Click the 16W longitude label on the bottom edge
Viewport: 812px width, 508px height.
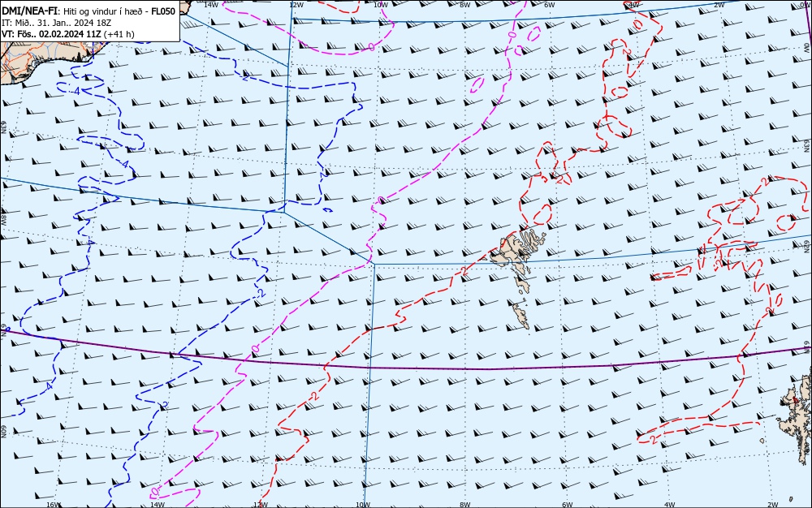pos(54,505)
